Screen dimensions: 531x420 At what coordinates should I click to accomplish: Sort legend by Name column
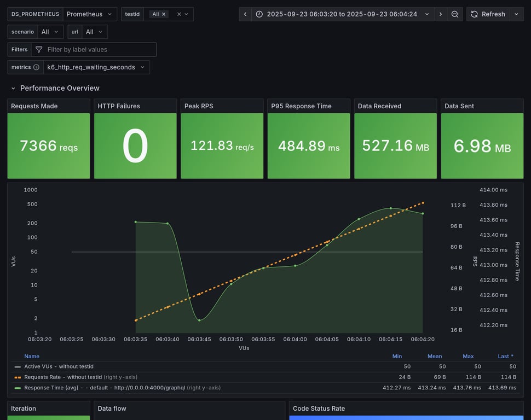[x=32, y=356]
